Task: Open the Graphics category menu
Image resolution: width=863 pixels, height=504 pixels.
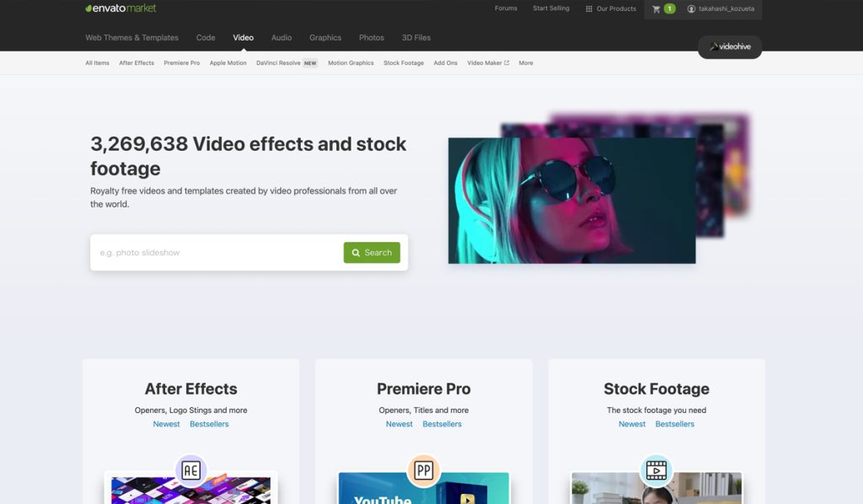Action: 325,37
